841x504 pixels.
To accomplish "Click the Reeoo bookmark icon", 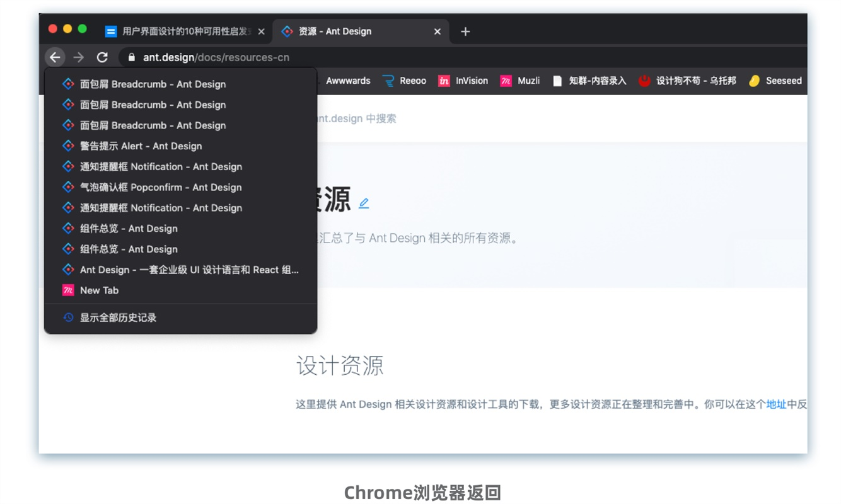I will pos(388,81).
